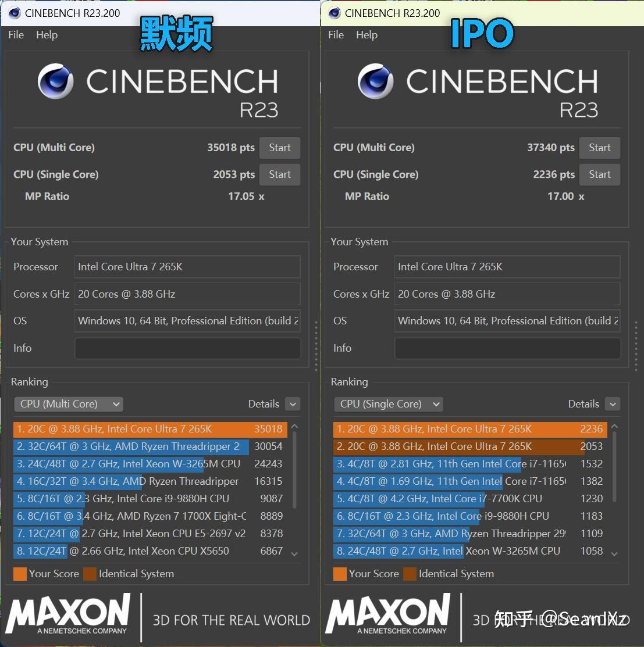
Task: Open Help menu in left Cinebench window
Action: [x=47, y=35]
